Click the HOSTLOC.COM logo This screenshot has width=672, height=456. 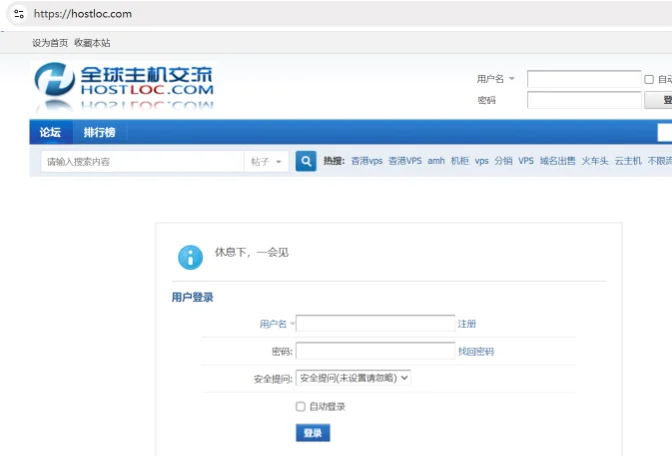point(123,86)
